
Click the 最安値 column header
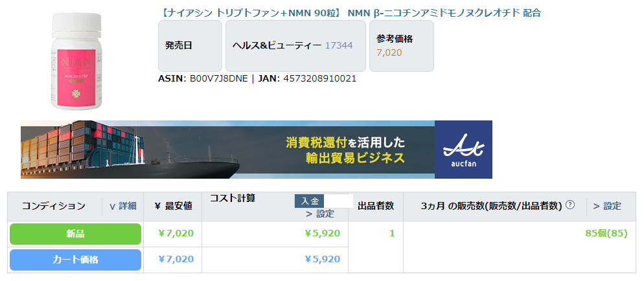pos(173,206)
